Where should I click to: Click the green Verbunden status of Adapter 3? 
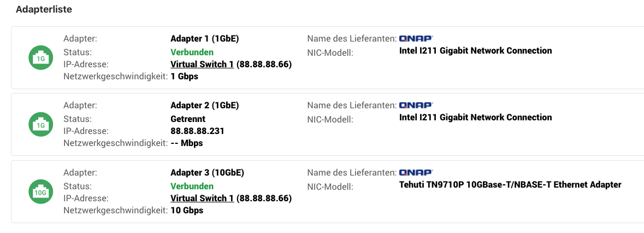coord(192,186)
